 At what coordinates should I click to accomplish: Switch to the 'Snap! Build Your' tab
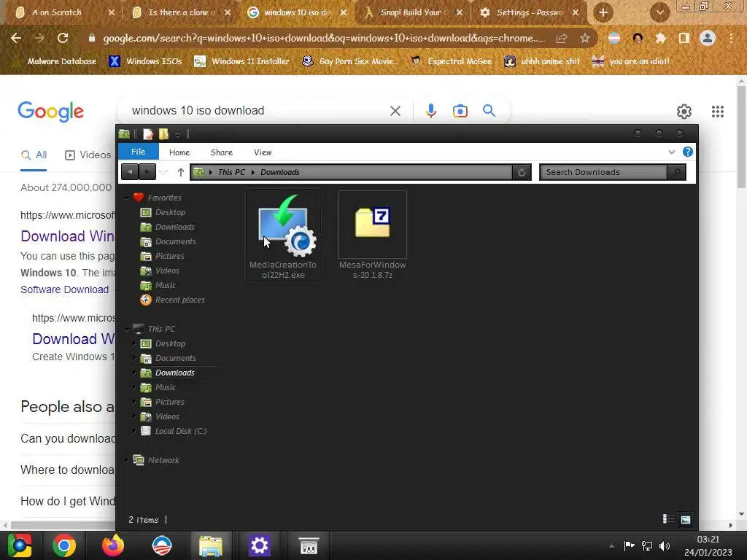(x=413, y=12)
